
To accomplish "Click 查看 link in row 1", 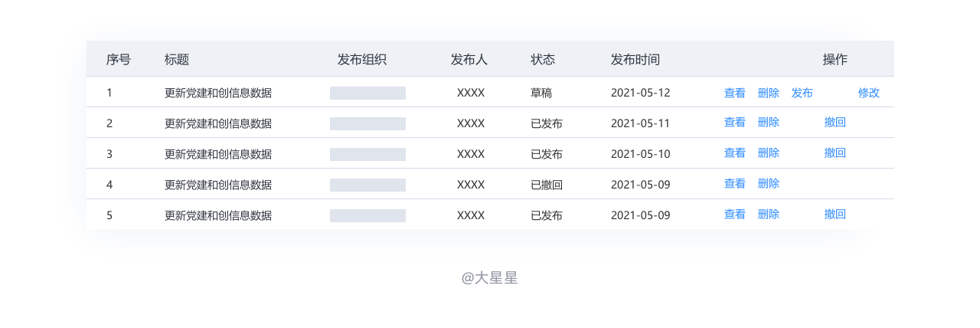I will (734, 93).
